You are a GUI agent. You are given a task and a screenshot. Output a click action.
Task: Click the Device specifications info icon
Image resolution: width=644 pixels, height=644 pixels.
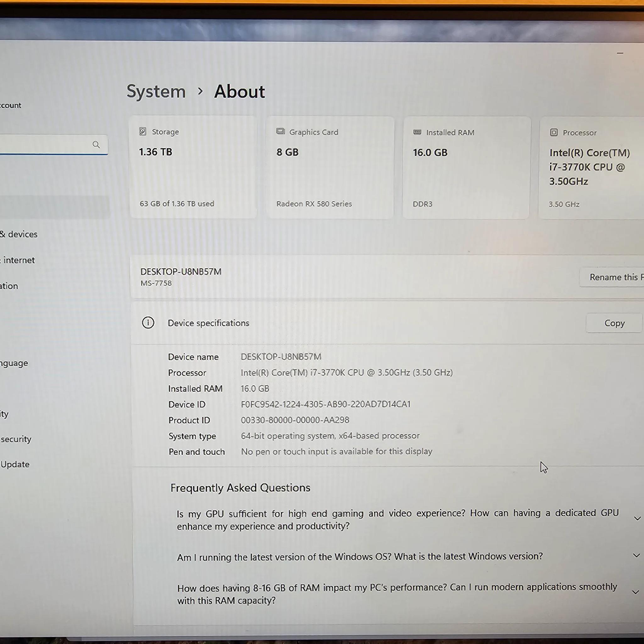(x=148, y=323)
